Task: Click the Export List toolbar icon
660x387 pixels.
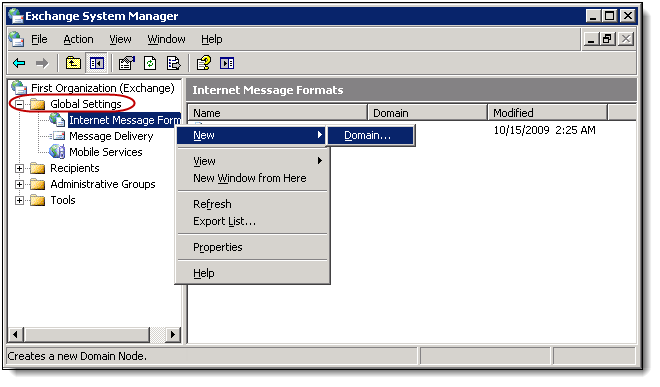Action: pos(173,64)
